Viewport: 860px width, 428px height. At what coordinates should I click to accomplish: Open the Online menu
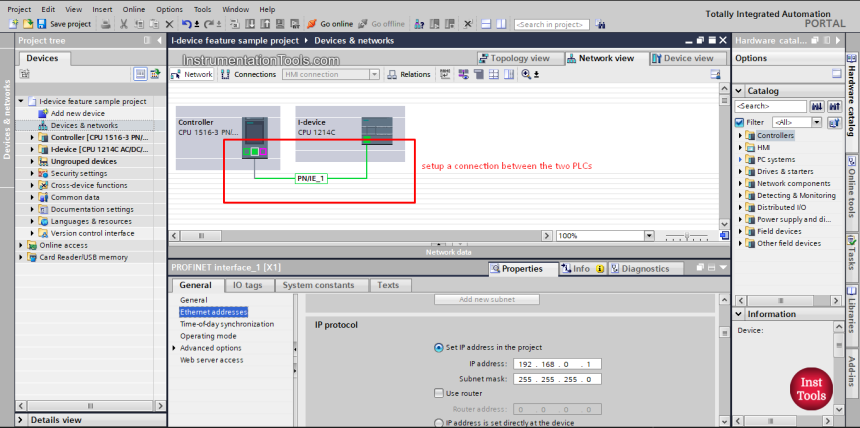pyautogui.click(x=134, y=9)
